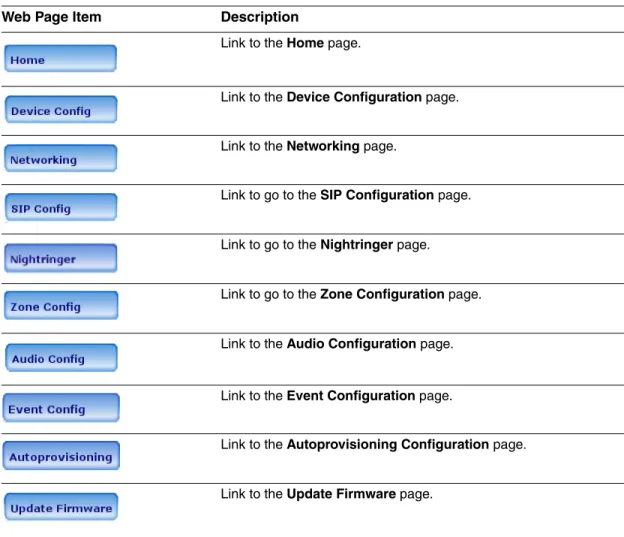The height and width of the screenshot is (537, 624).
Task: Choose the Zone Config button
Action: click(61, 305)
